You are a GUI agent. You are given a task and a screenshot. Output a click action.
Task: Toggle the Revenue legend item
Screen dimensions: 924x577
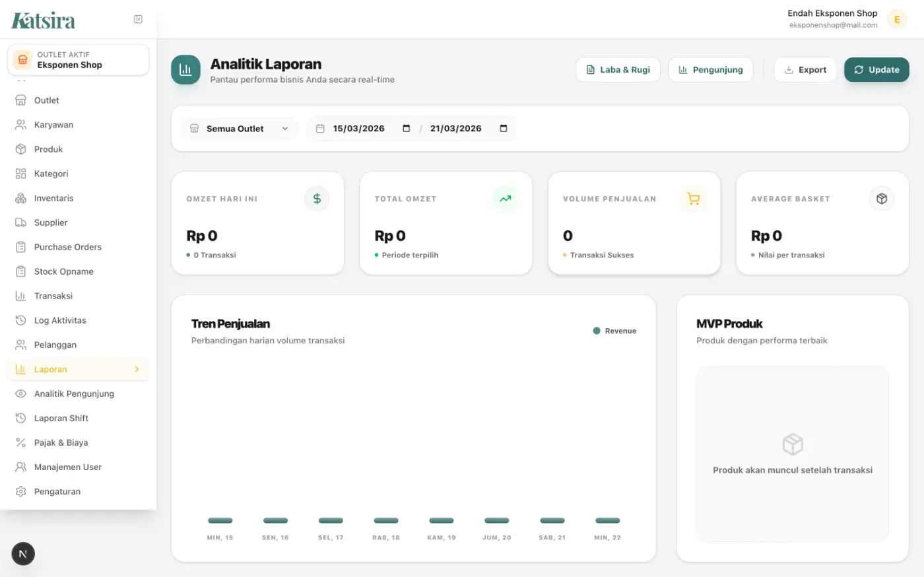click(614, 331)
